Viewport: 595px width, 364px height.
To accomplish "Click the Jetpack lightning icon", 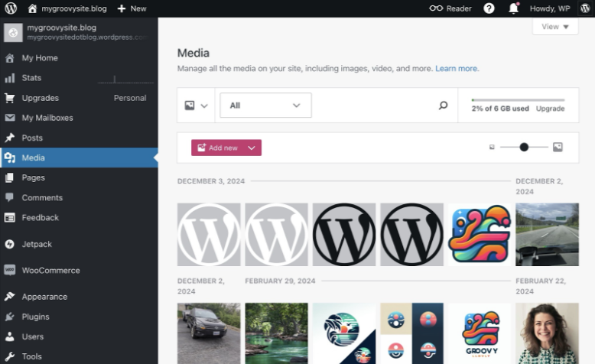I will [9, 244].
